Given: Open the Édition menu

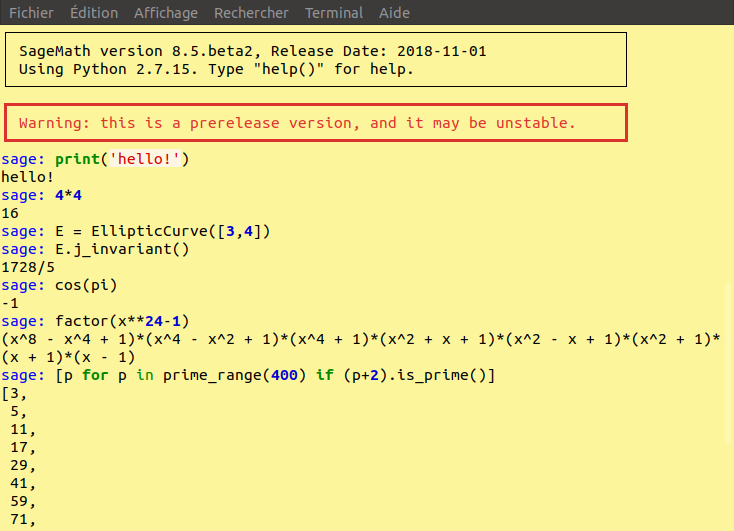Looking at the screenshot, I should (94, 13).
